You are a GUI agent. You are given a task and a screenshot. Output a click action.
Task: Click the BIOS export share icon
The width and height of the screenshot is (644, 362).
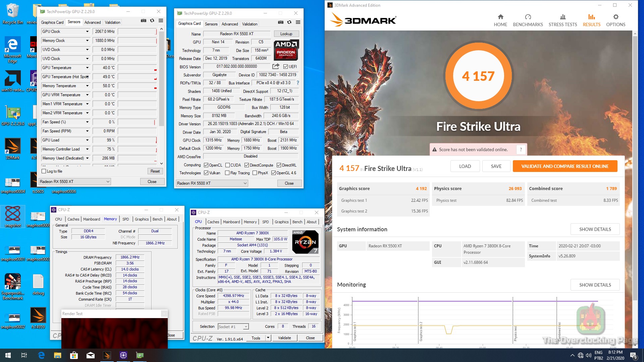click(x=276, y=66)
